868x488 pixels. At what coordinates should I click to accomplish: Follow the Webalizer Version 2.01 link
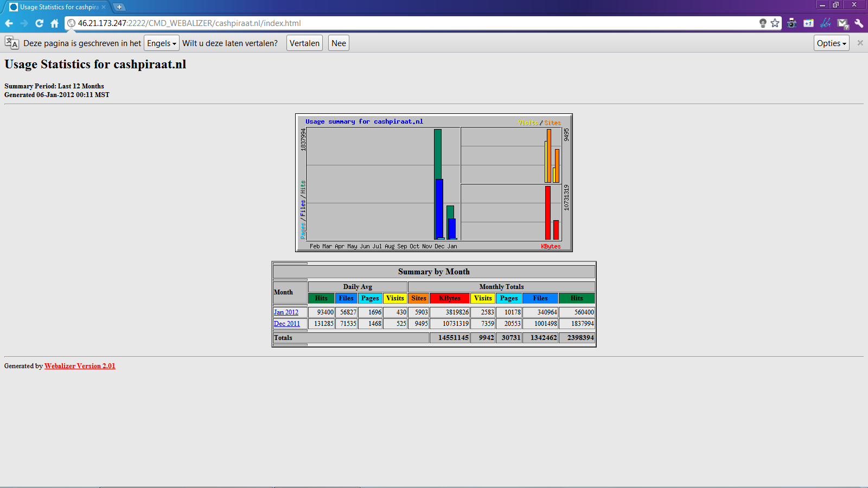tap(80, 366)
